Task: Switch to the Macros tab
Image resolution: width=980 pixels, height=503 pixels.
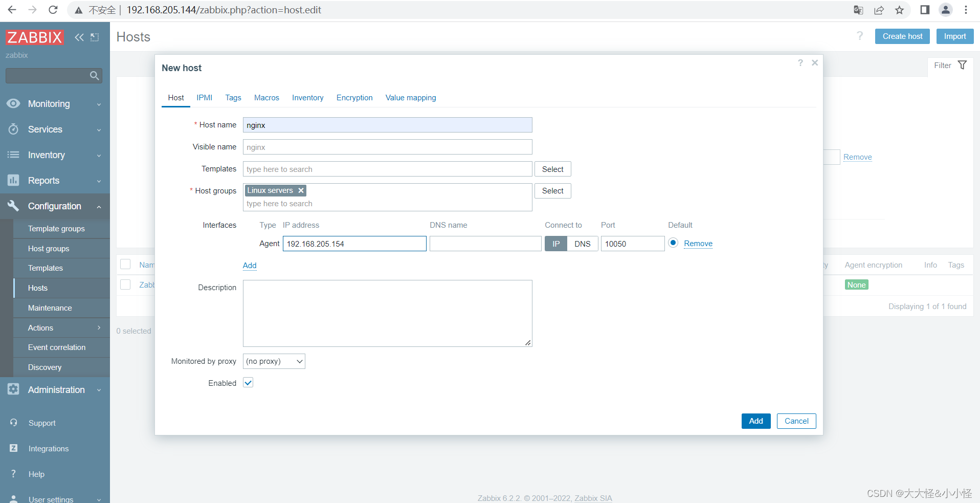Action: tap(266, 97)
